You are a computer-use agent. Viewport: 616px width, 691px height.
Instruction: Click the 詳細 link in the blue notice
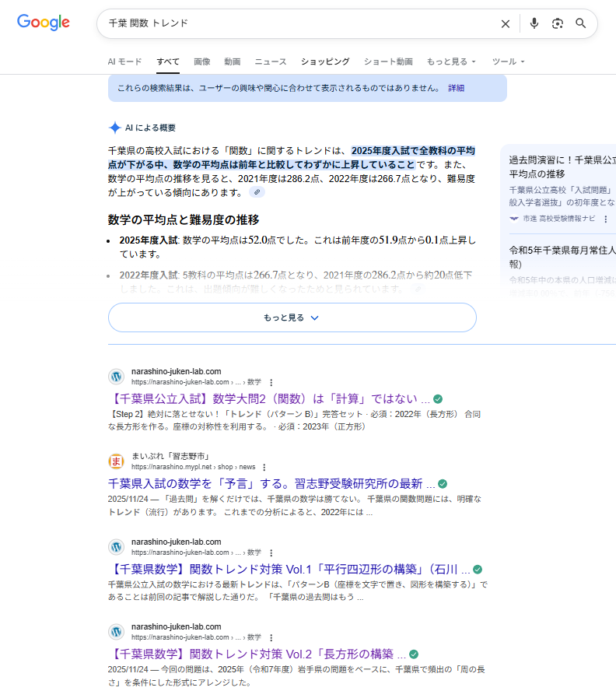click(x=456, y=88)
